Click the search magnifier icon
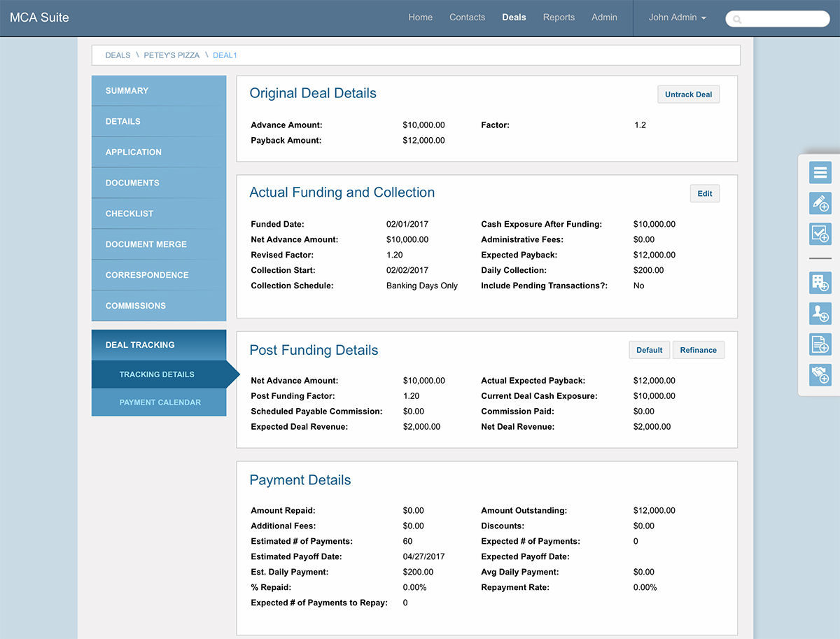Viewport: 840px width, 639px height. (736, 20)
